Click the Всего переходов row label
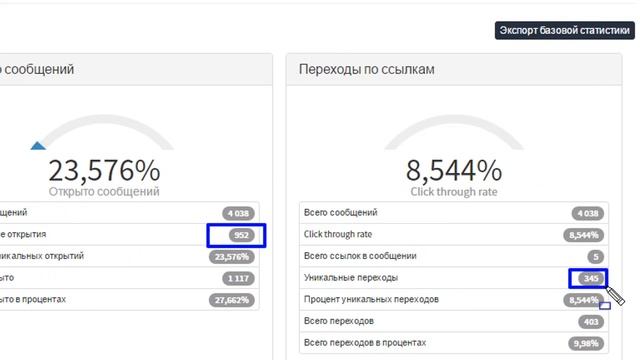 pos(339,321)
